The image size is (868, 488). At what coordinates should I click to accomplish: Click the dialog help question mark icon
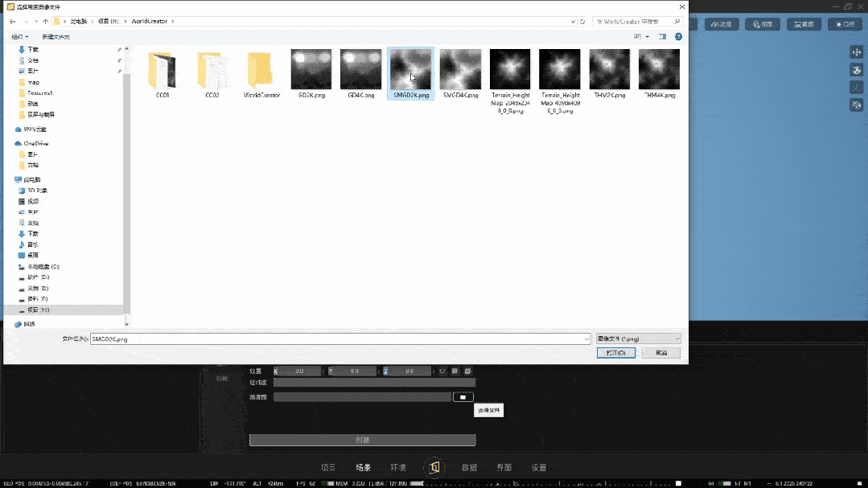click(678, 36)
